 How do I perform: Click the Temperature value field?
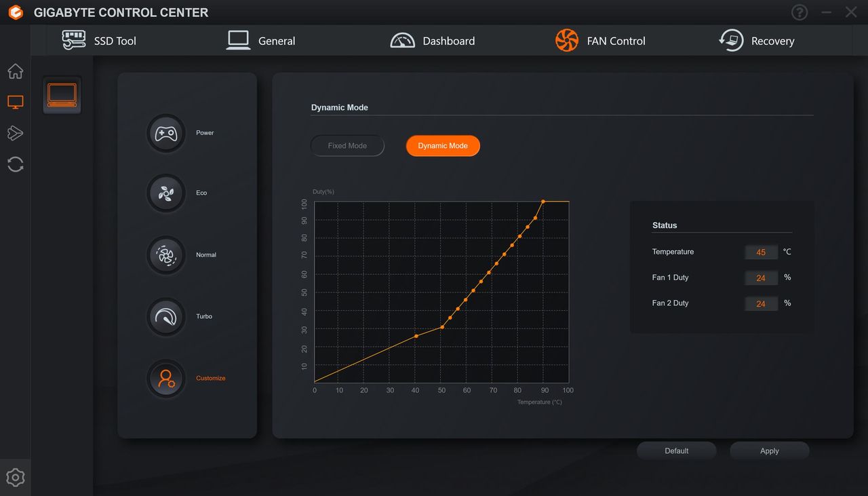(761, 252)
